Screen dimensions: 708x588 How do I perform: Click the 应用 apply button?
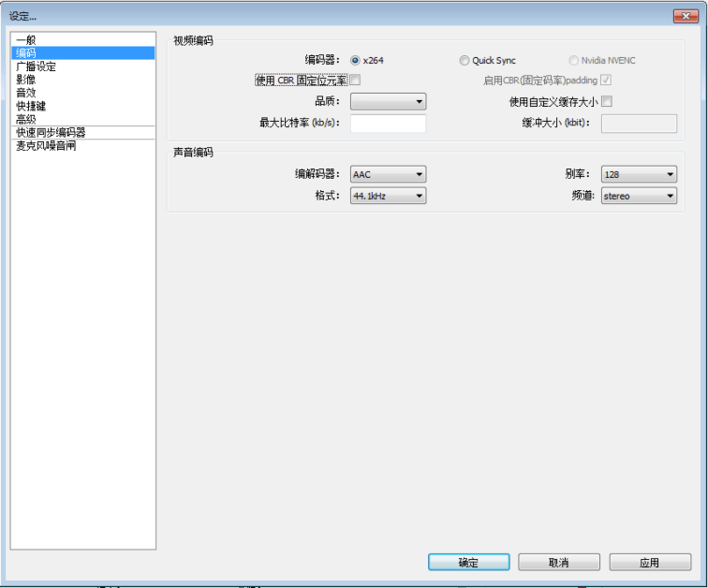click(x=650, y=563)
